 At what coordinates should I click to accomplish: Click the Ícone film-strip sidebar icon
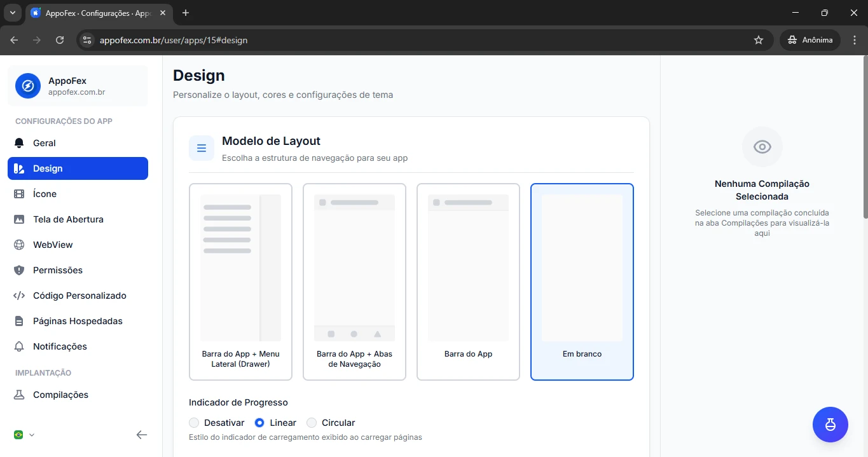point(19,194)
